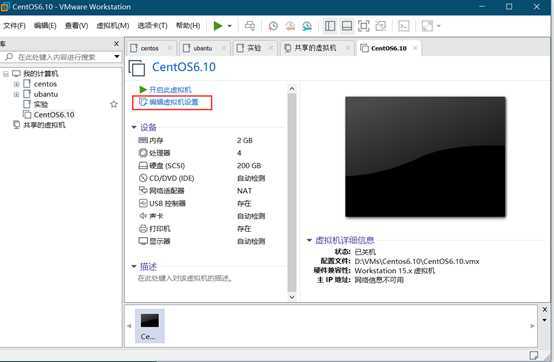Open thumbnail bar options dropdown arrow
Viewport: 554px width, 362px height.
click(544, 320)
